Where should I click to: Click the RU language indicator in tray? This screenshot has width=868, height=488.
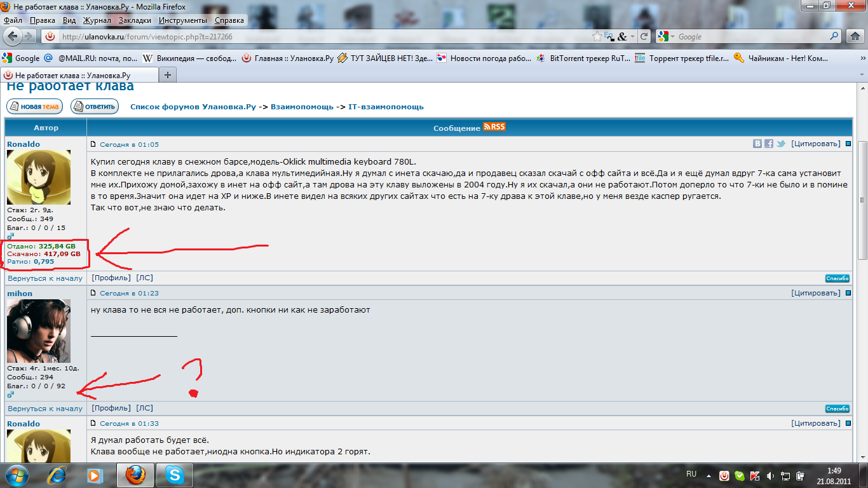691,475
